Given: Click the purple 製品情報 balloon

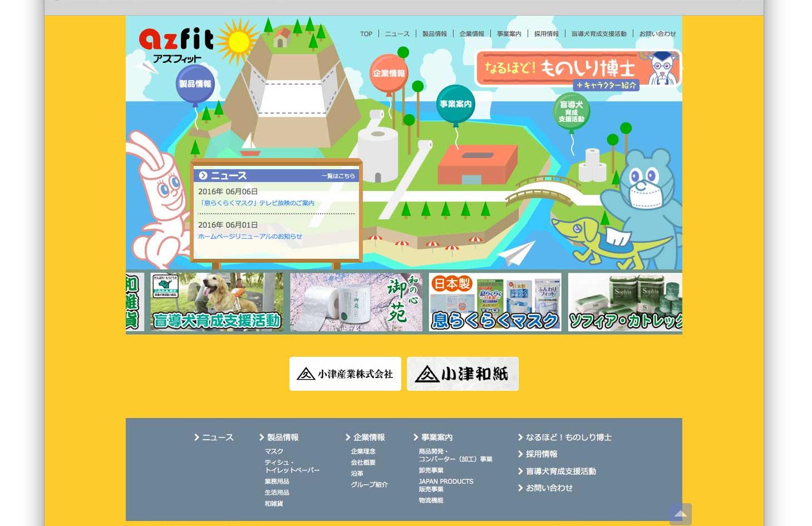Looking at the screenshot, I should (195, 85).
